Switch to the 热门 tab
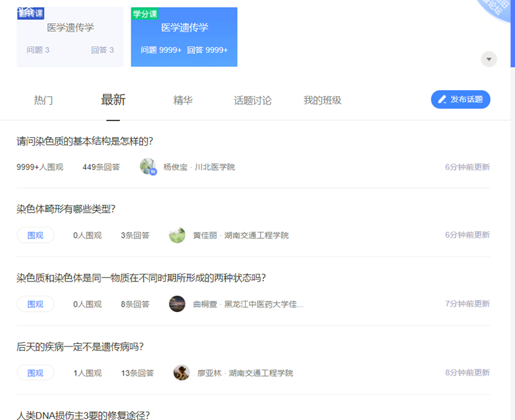Screen dimensions: 515x420 42,100
